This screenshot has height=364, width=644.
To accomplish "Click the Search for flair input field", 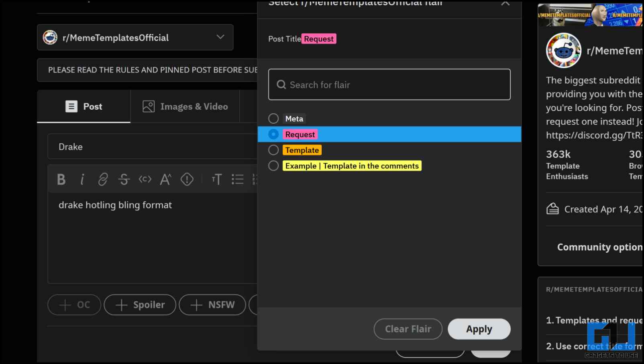I will [x=389, y=84].
